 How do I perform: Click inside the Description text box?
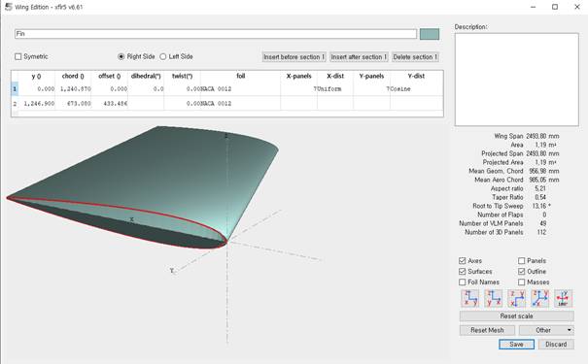(516, 80)
